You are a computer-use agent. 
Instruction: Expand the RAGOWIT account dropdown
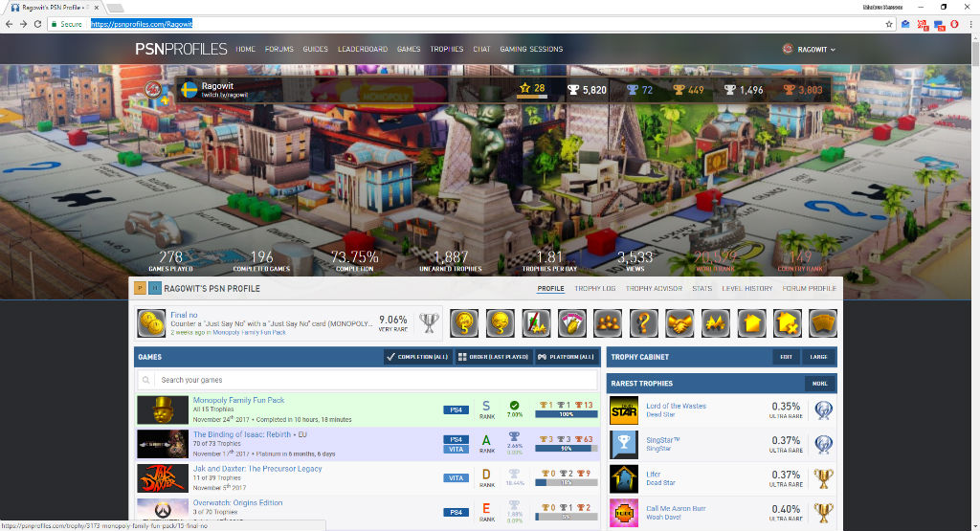pyautogui.click(x=809, y=49)
